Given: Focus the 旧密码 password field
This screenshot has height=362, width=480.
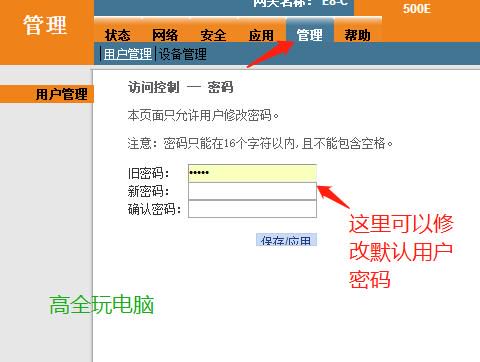Looking at the screenshot, I should point(252,173).
